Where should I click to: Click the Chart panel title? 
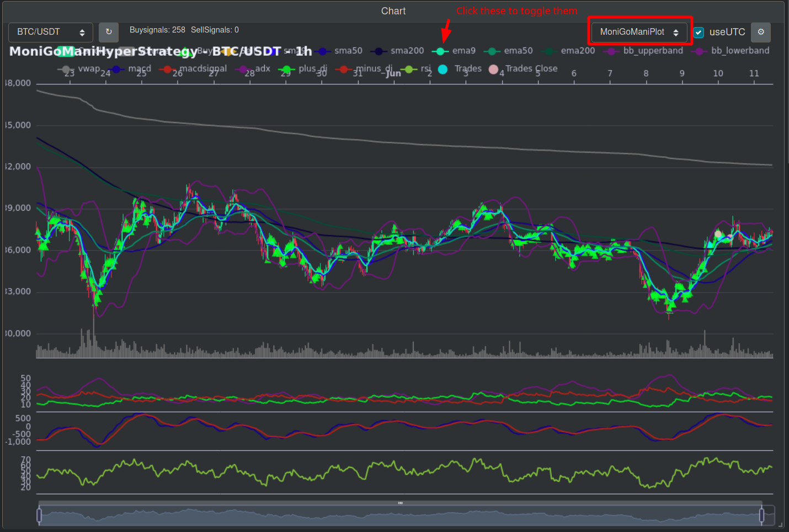393,11
